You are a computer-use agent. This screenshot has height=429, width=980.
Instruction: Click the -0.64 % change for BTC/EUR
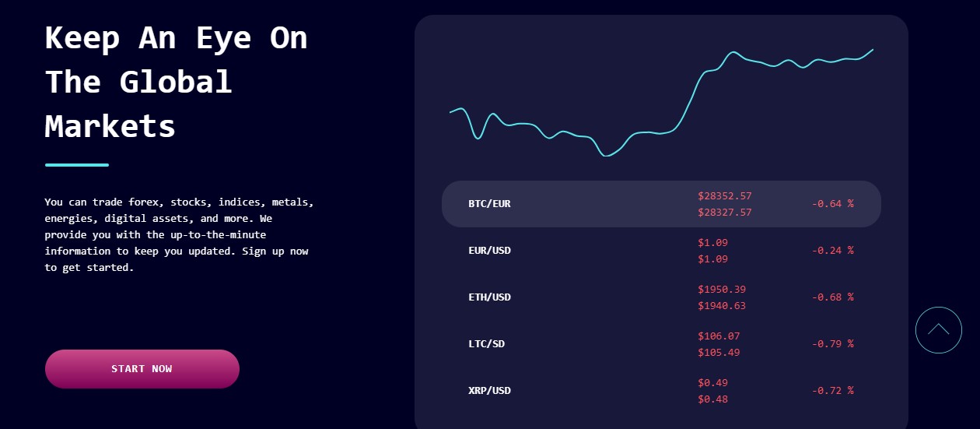point(832,204)
